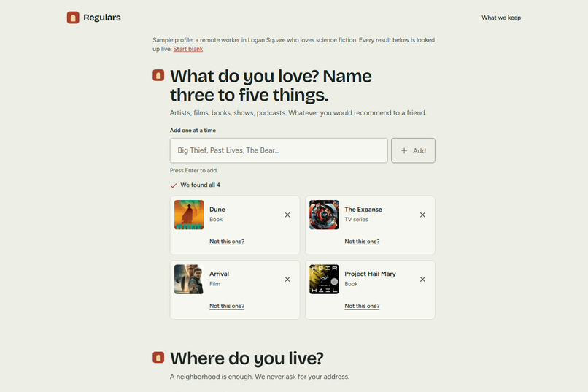Click the Project Hail Mary title text
Viewport: 588px width, 392px height.
coord(370,274)
